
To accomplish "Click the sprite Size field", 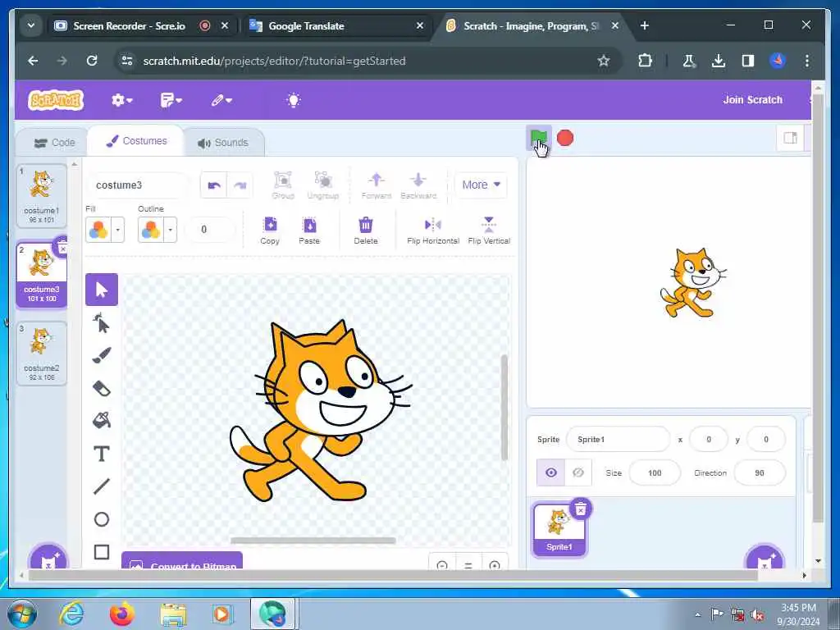I will pyautogui.click(x=654, y=473).
